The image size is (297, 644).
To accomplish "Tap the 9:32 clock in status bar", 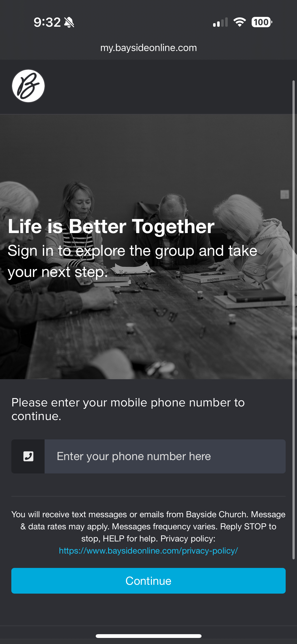I will coord(47,22).
